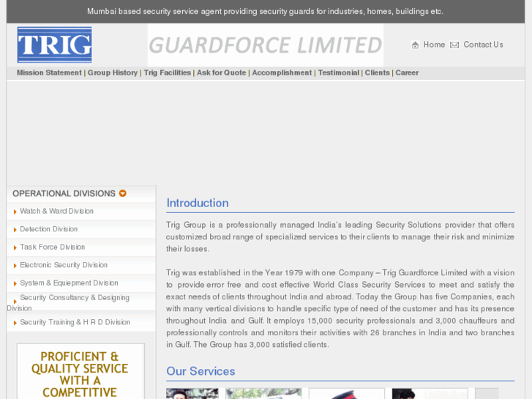Open the Contact Us link
Viewport: 532px width, 399px height.
483,45
